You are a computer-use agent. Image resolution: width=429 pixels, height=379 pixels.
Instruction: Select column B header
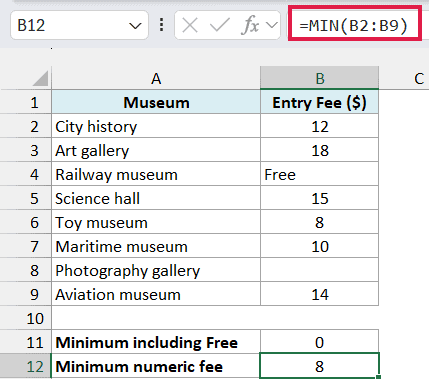tap(319, 79)
